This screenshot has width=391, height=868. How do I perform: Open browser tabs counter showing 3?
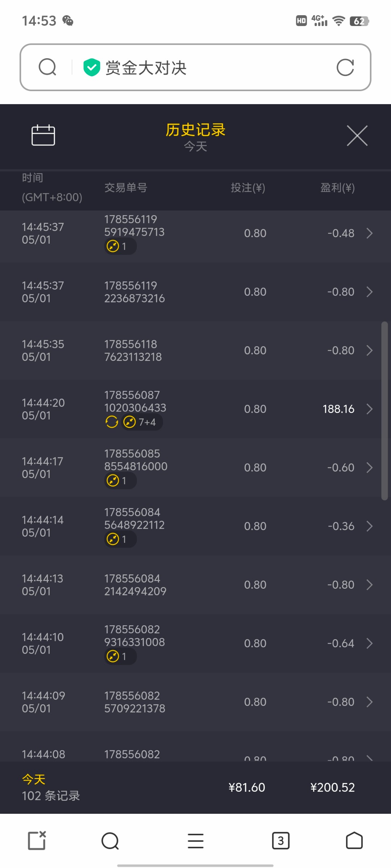point(281,841)
